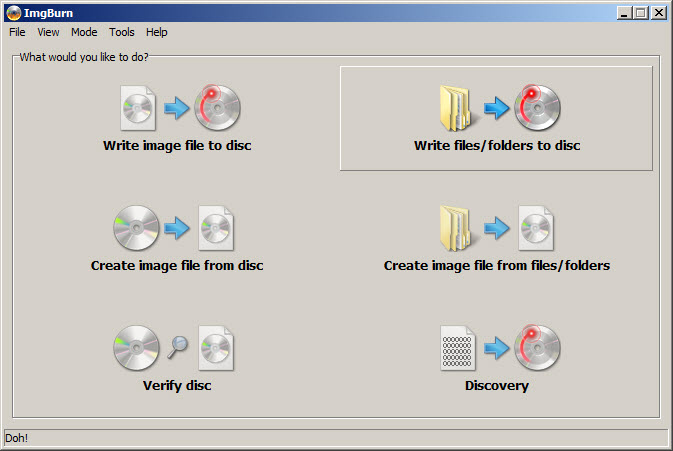The image size is (673, 451).
Task: Minimize the ImgBurn window
Action: coord(624,13)
